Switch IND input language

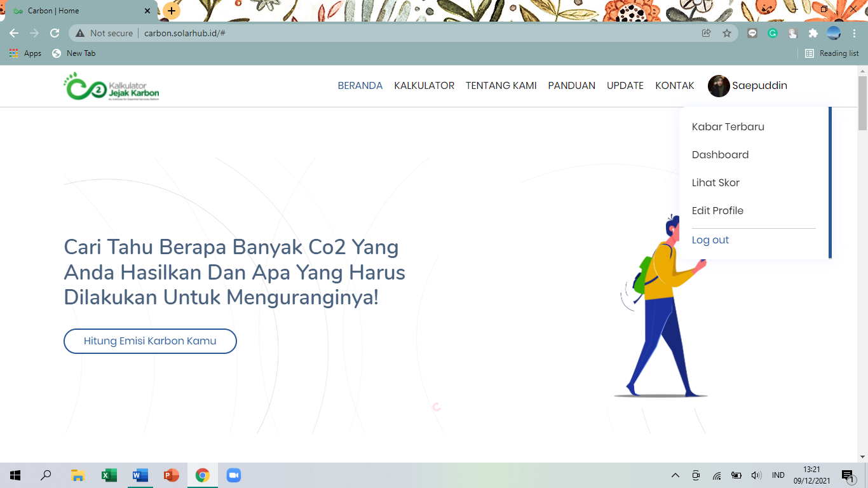tap(778, 475)
